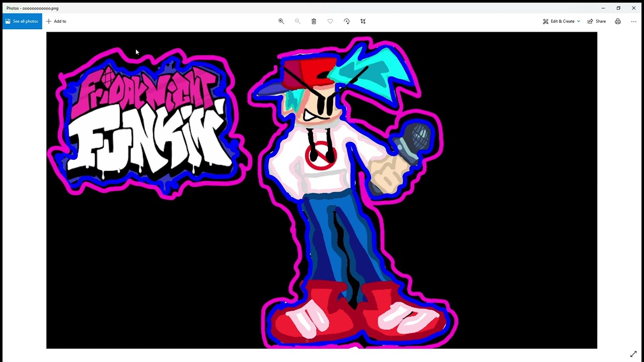
Task: Delete the photo with trash icon
Action: 314,21
